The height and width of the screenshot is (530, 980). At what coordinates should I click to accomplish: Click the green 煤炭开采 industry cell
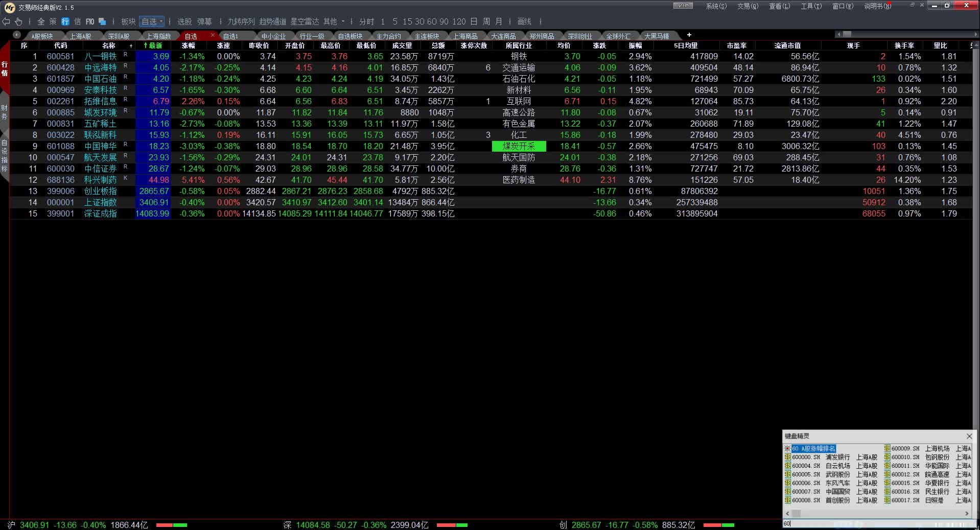tap(519, 146)
